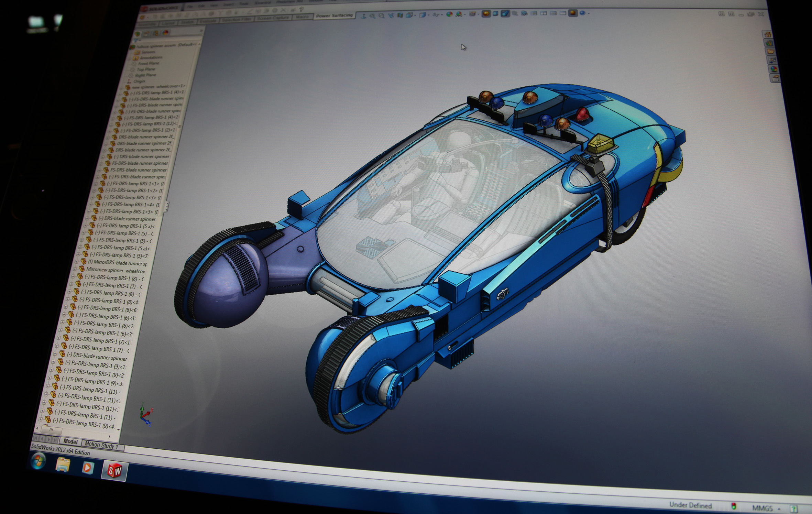Image resolution: width=812 pixels, height=514 pixels.
Task: Click the two-viewport vertical split layout icon
Action: pyautogui.click(x=544, y=13)
